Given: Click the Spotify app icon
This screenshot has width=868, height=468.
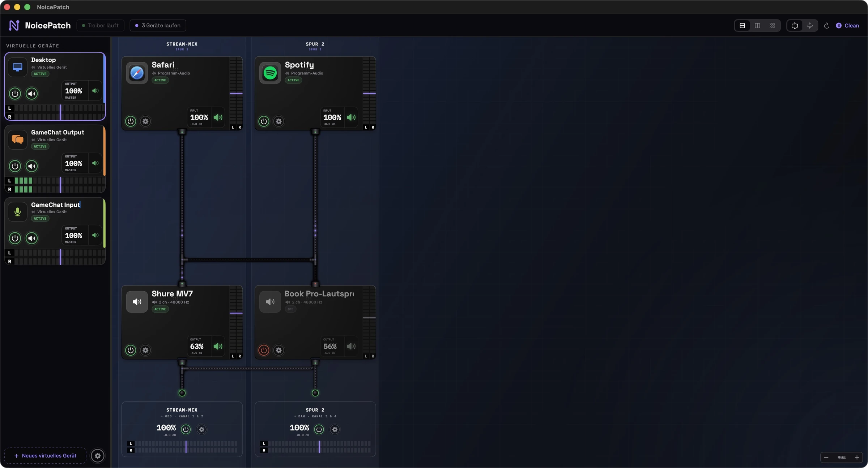Looking at the screenshot, I should (270, 73).
